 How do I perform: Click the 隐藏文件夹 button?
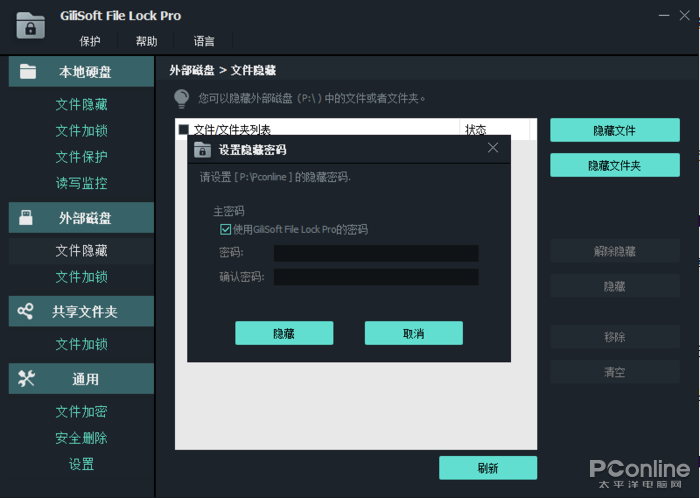(615, 165)
